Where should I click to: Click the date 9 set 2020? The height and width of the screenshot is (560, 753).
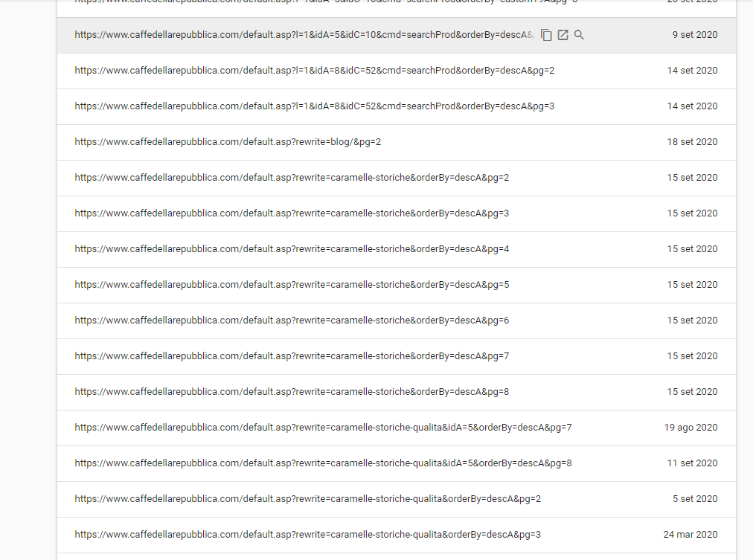coord(695,35)
